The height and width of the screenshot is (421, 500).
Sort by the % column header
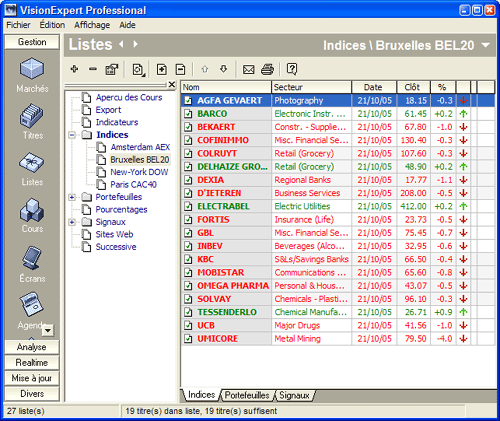(443, 87)
